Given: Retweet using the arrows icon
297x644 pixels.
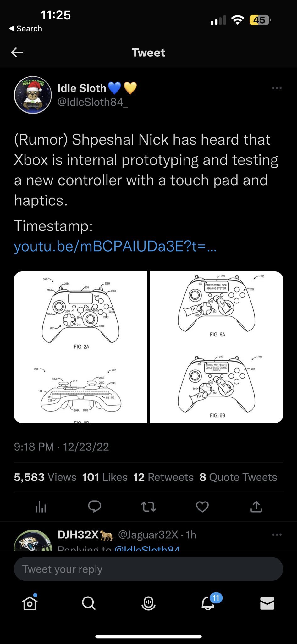Looking at the screenshot, I should 148,507.
